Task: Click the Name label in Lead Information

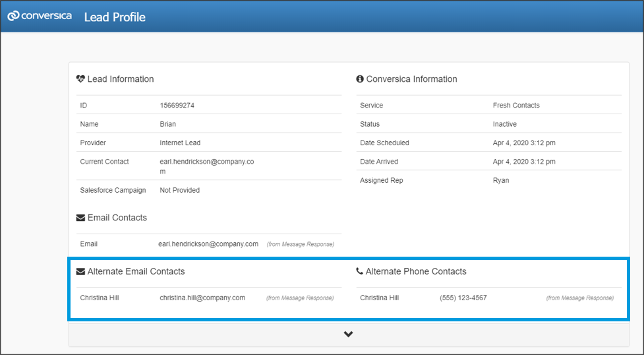Action: (89, 124)
